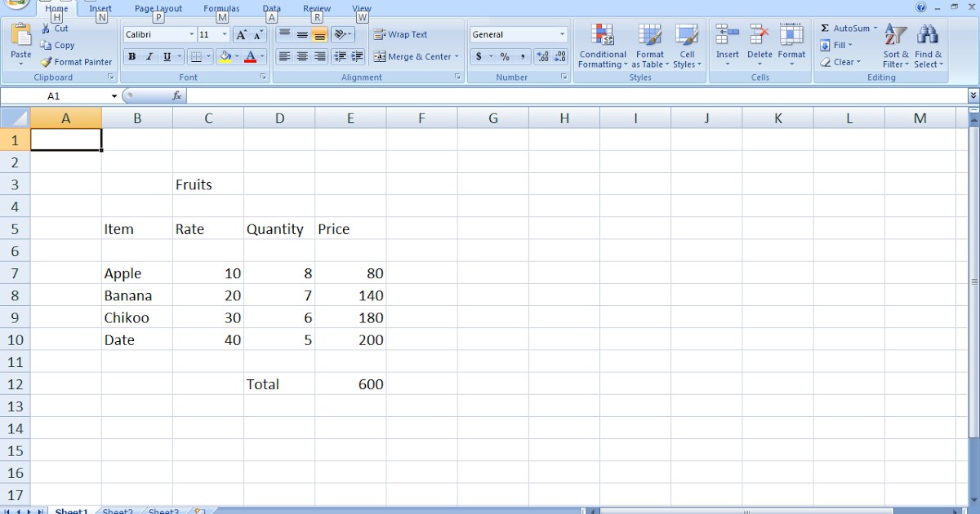Apply accounting dollar number format
Image resolution: width=980 pixels, height=514 pixels.
(x=479, y=57)
